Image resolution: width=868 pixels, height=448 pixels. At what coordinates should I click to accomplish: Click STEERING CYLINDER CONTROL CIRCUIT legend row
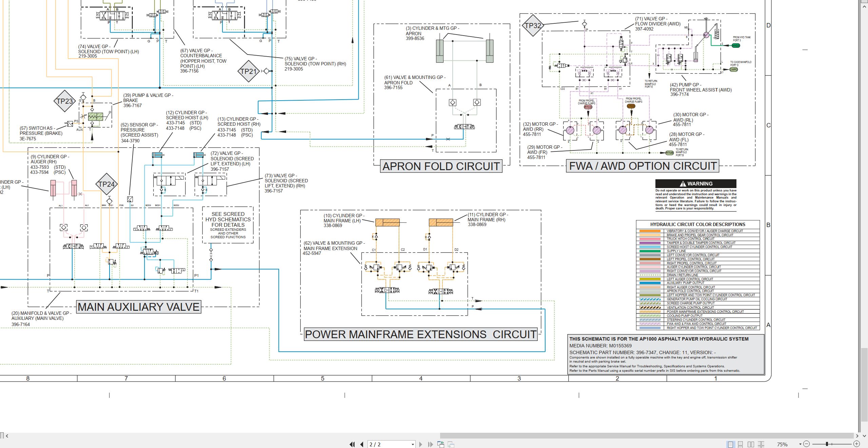pyautogui.click(x=698, y=320)
